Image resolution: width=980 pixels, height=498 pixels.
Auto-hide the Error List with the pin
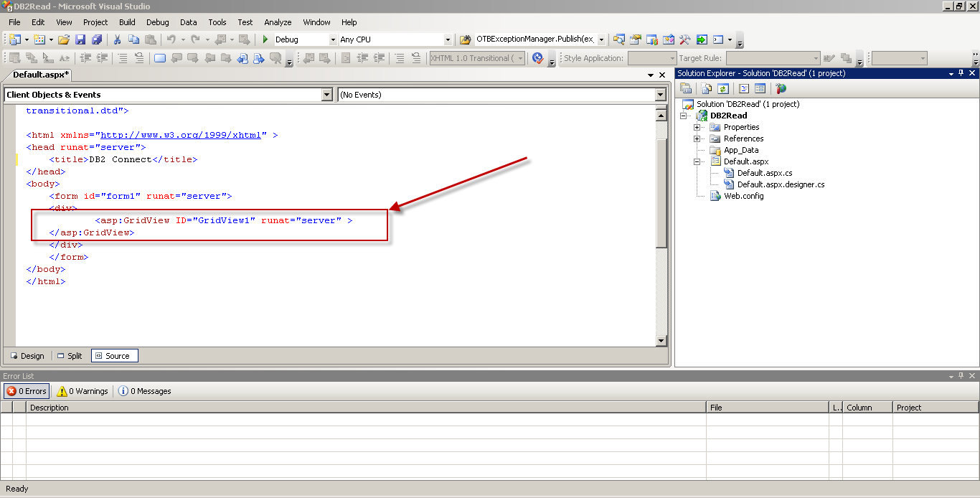(961, 375)
